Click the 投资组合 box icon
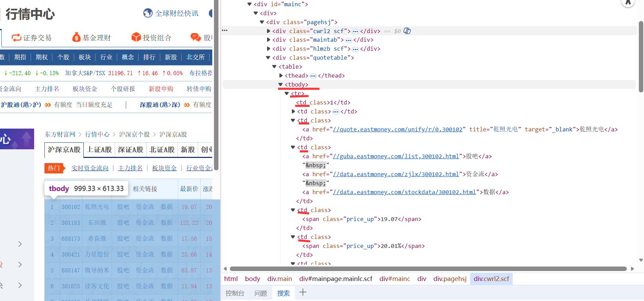This screenshot has width=644, height=301. (x=136, y=37)
